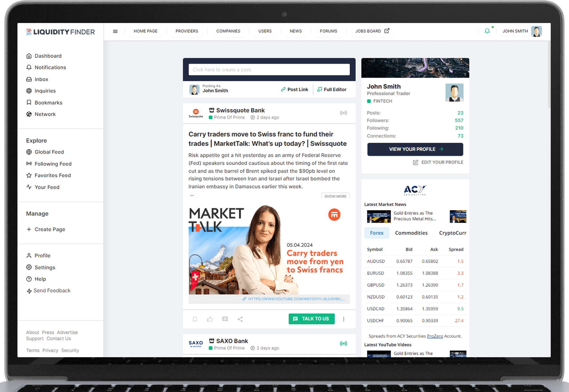
Task: Click Swissquote logo on the post
Action: [196, 113]
